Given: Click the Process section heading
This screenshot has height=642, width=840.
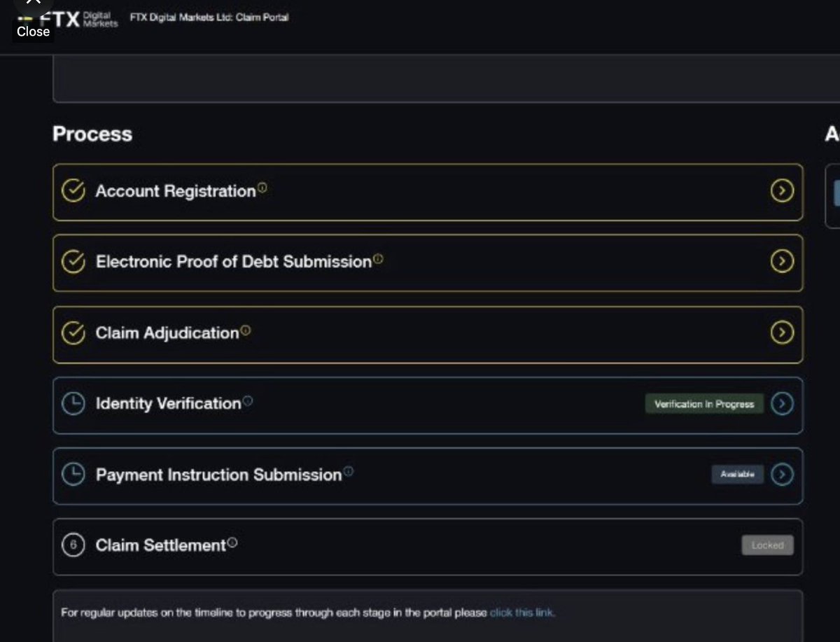Looking at the screenshot, I should coord(92,134).
